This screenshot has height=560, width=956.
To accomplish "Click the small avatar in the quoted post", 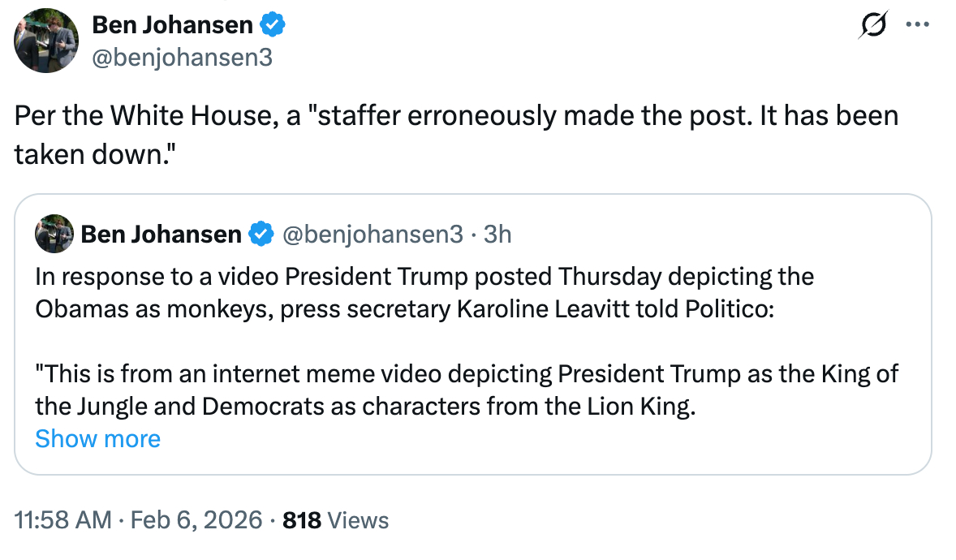I will [x=54, y=235].
